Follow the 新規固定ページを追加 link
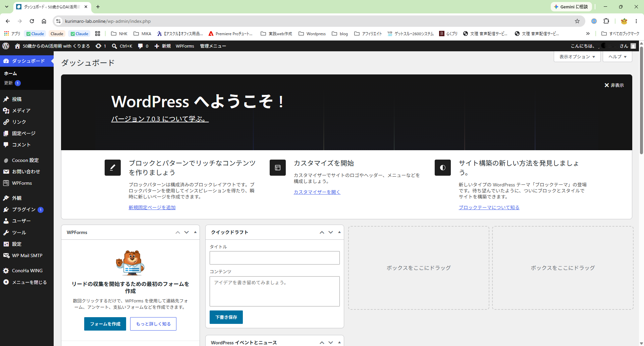The image size is (644, 346). 152,208
